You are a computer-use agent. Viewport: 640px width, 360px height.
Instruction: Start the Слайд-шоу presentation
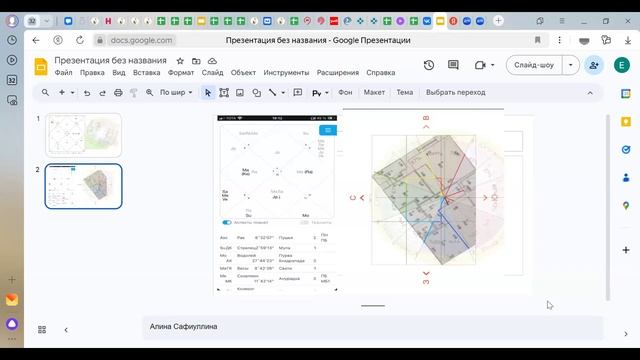(x=534, y=65)
